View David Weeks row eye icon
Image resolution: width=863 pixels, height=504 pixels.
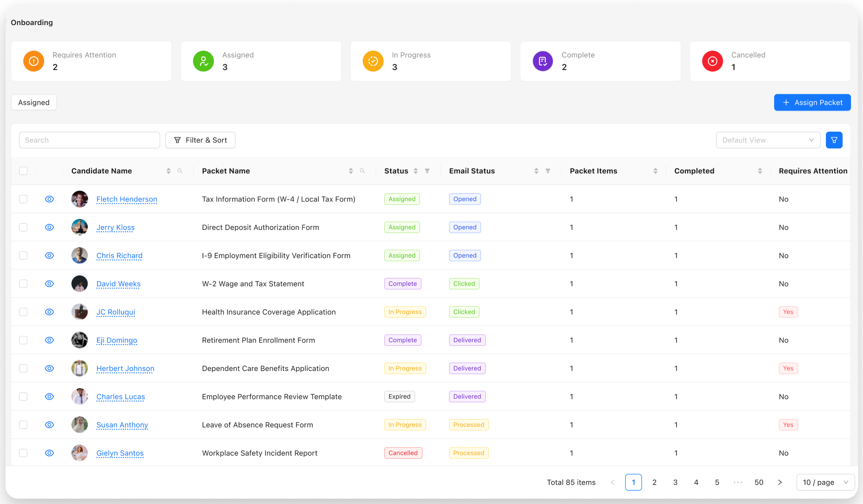49,284
